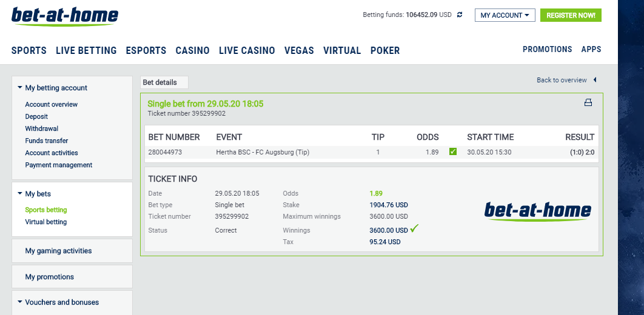Image resolution: width=644 pixels, height=315 pixels.
Task: Click the Back to overview arrow icon
Action: [x=594, y=80]
